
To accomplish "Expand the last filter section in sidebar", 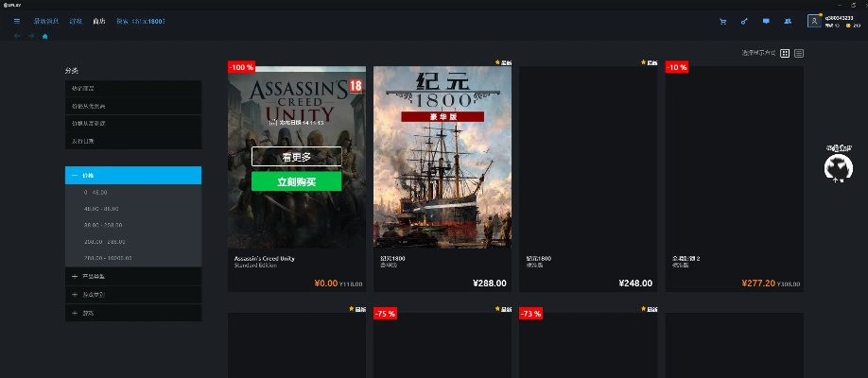I will [133, 313].
